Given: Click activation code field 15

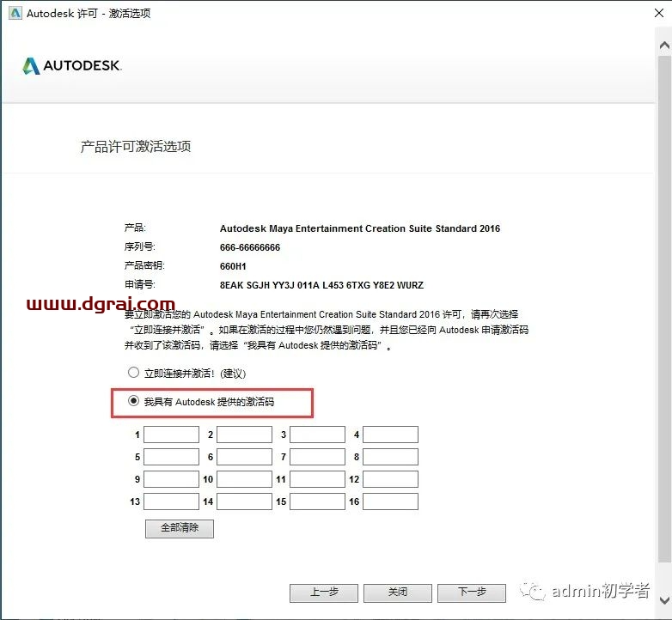Looking at the screenshot, I should (x=317, y=501).
